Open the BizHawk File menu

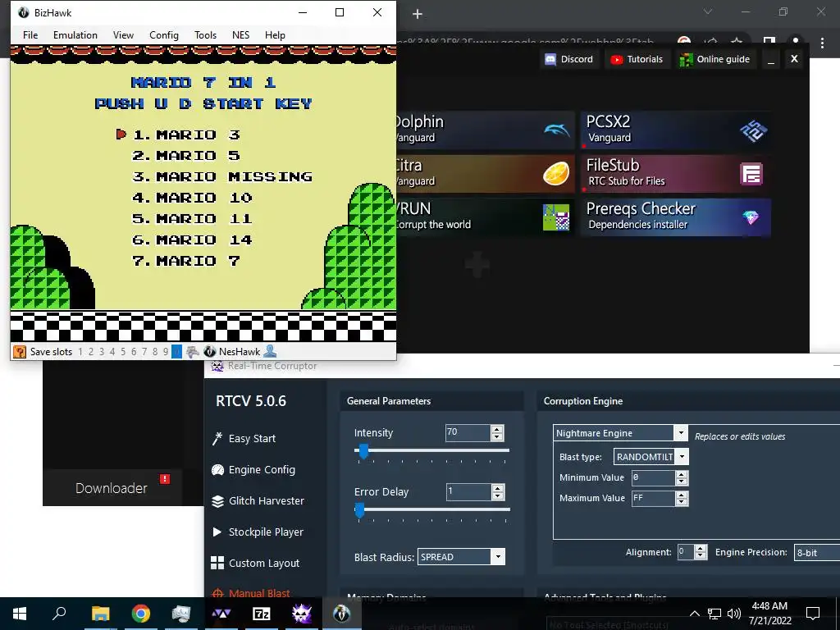click(x=30, y=34)
